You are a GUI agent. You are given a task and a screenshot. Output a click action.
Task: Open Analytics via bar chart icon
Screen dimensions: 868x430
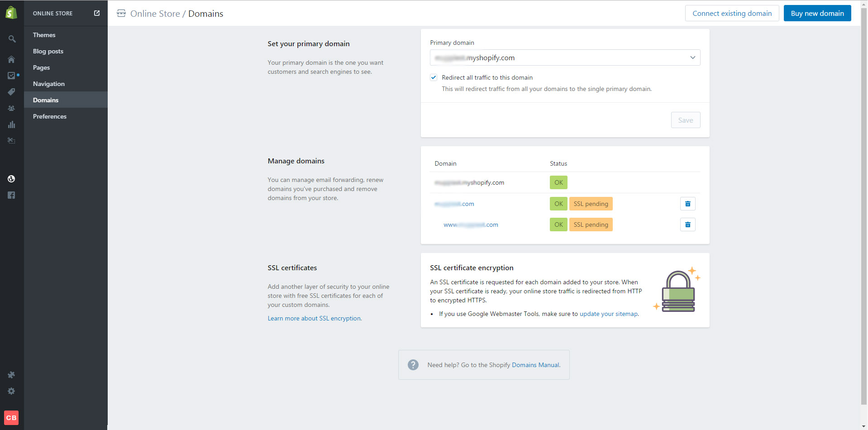(x=11, y=124)
